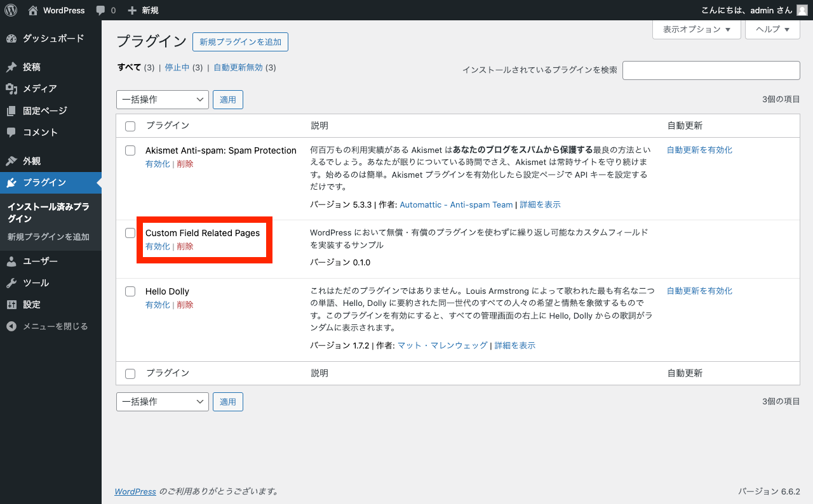Viewport: 813px width, 504px height.
Task: Open Akismet 詳細を表示 details link
Action: (540, 205)
